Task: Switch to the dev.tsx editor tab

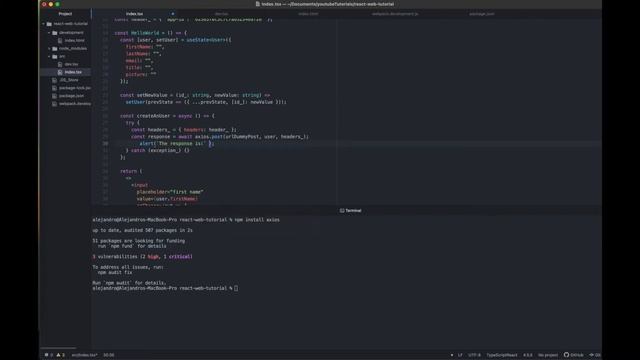Action: point(221,14)
